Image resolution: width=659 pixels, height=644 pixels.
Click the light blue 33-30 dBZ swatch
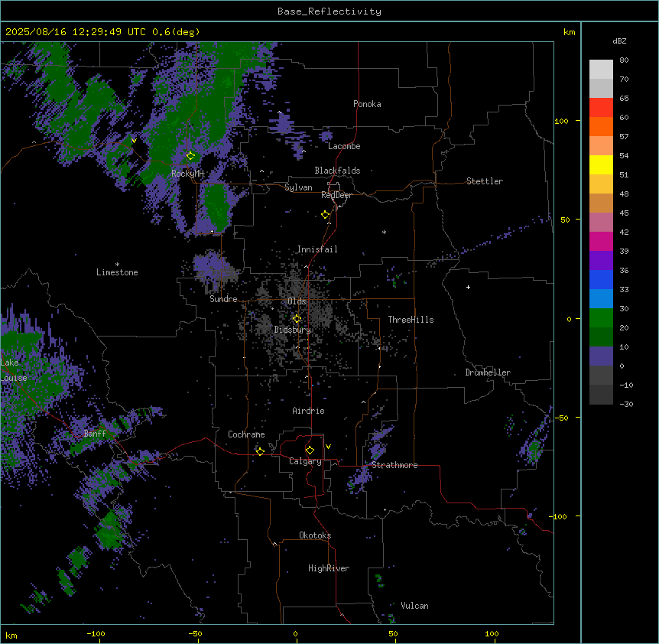(x=601, y=299)
